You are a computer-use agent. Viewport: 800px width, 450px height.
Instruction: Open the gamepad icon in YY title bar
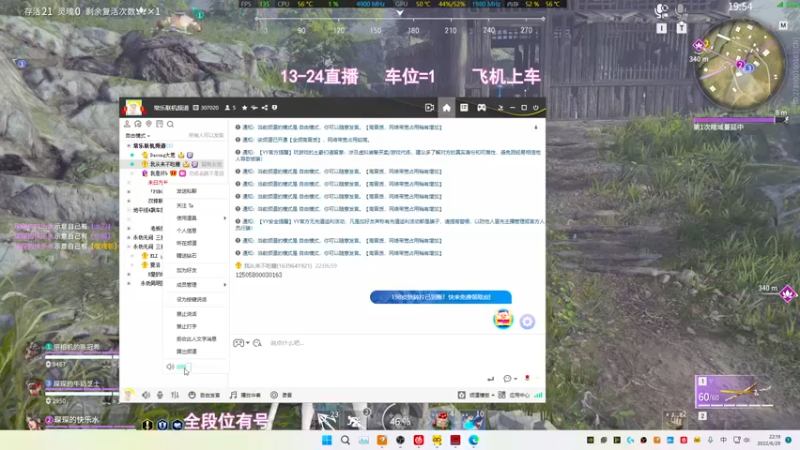[x=481, y=108]
